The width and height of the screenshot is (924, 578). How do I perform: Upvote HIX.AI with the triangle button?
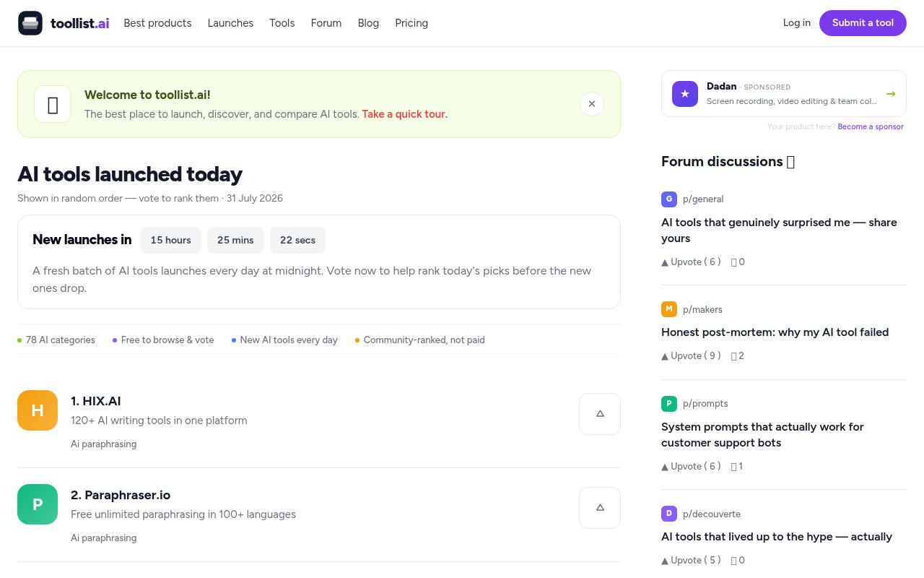600,414
